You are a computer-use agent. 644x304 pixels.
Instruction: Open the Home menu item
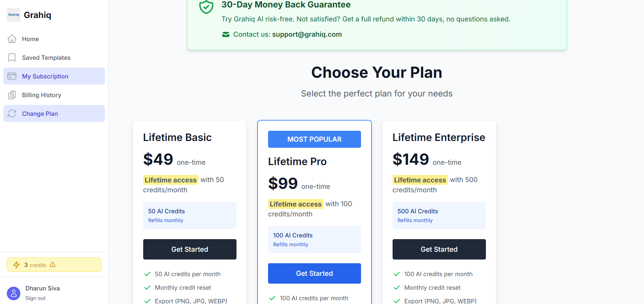31,39
